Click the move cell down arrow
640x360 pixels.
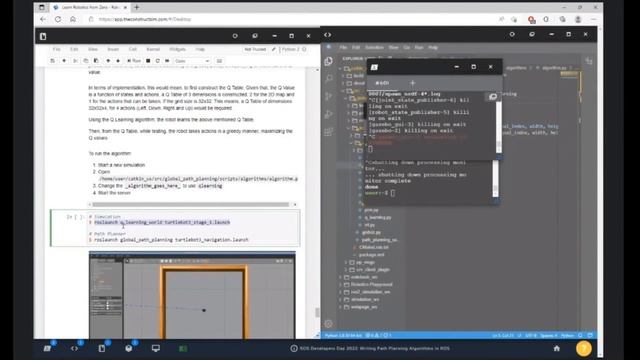coord(118,61)
